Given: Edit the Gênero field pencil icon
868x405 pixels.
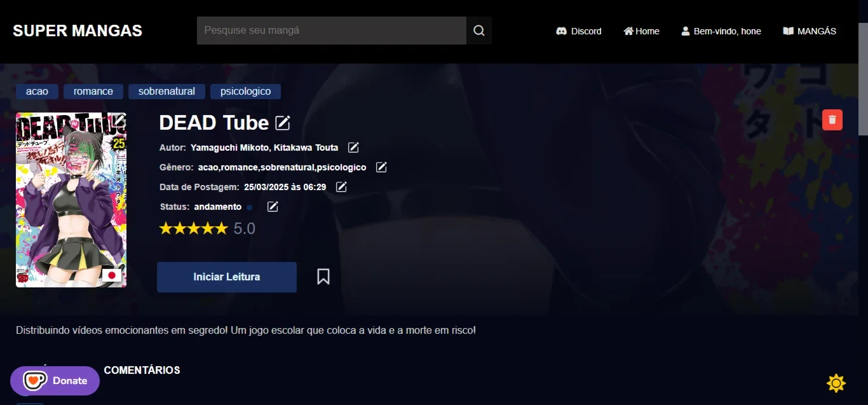Looking at the screenshot, I should point(381,167).
